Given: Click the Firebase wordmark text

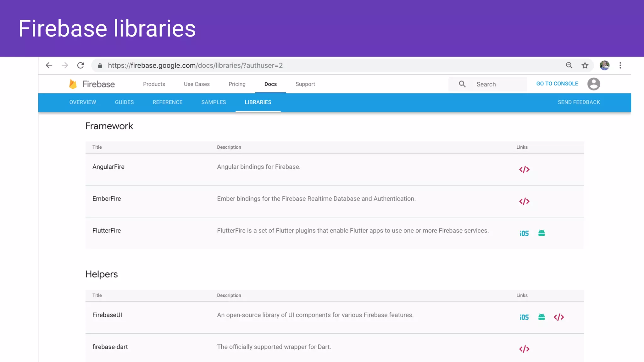Looking at the screenshot, I should click(x=99, y=84).
